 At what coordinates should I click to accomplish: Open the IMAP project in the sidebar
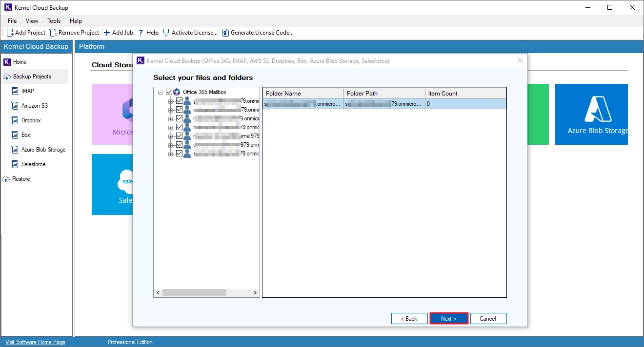[x=22, y=91]
